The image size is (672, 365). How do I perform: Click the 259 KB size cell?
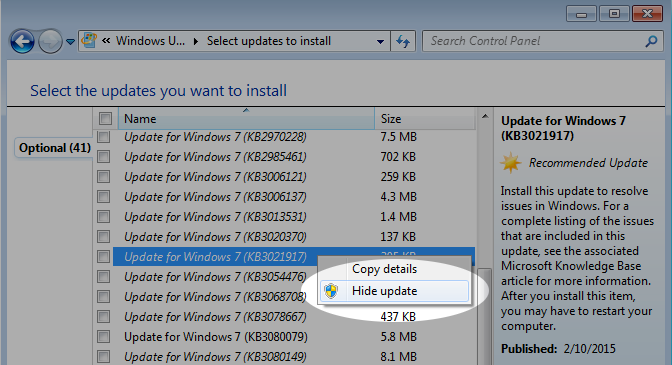(398, 177)
